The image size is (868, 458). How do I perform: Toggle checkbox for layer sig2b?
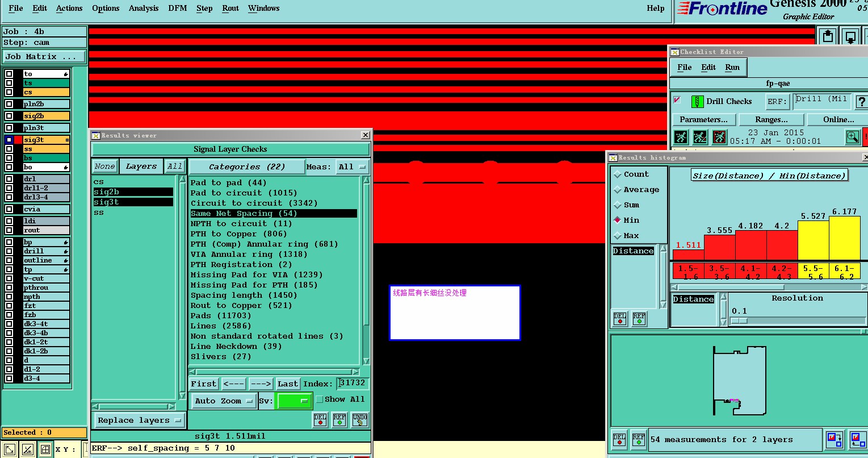click(x=9, y=116)
